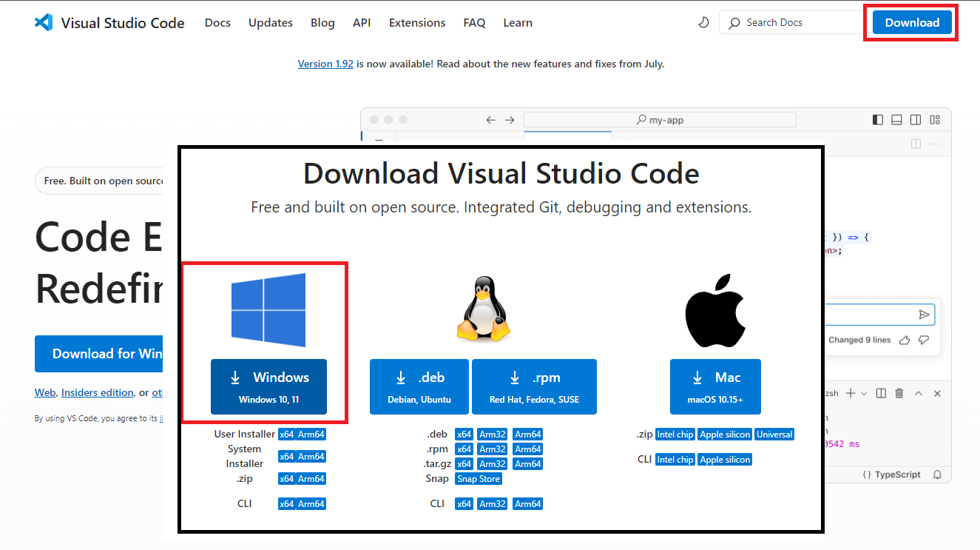The height and width of the screenshot is (550, 980).
Task: Select Windows CLI x64 link
Action: [x=286, y=504]
